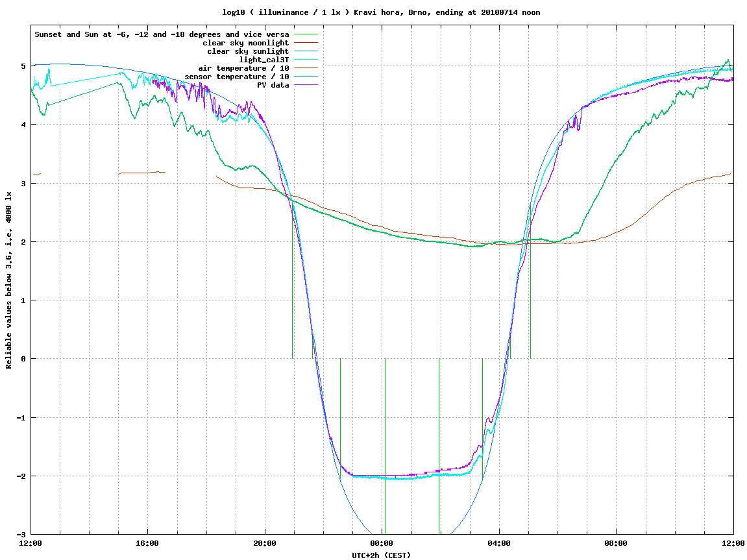
Task: Click the y-axis tick label '3'
Action: tap(23, 184)
